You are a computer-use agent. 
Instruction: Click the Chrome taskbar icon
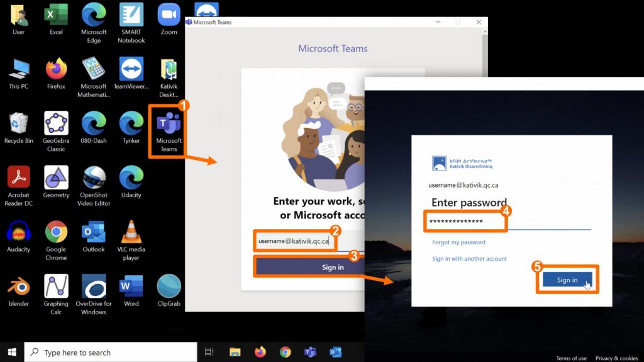pyautogui.click(x=285, y=352)
